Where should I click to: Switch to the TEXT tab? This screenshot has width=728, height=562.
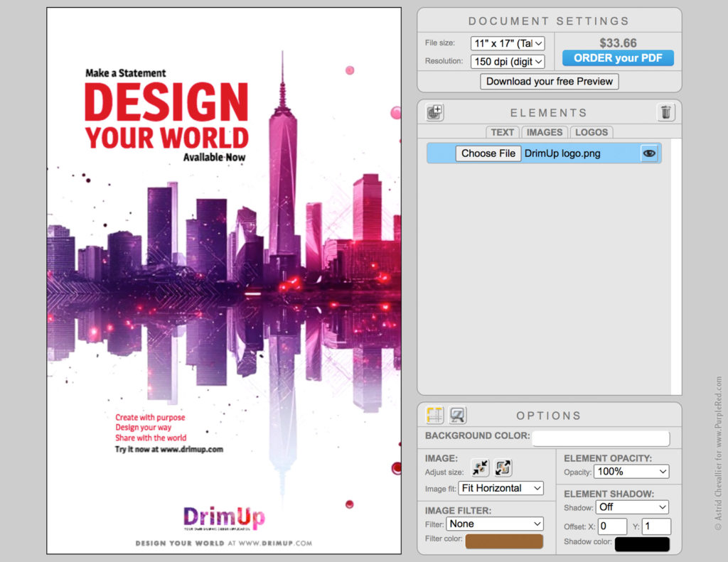click(x=503, y=132)
